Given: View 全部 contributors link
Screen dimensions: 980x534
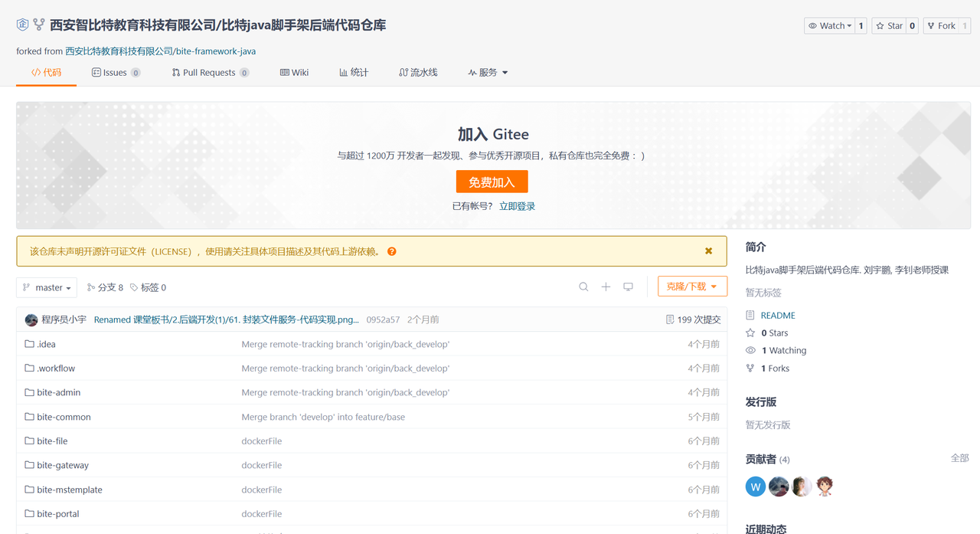Looking at the screenshot, I should (959, 458).
